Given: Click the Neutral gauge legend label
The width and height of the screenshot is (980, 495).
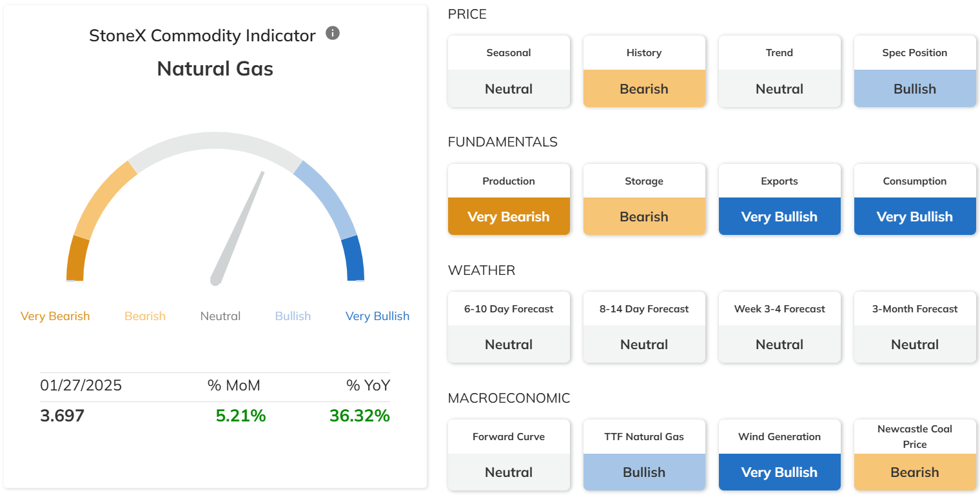Looking at the screenshot, I should [x=220, y=316].
